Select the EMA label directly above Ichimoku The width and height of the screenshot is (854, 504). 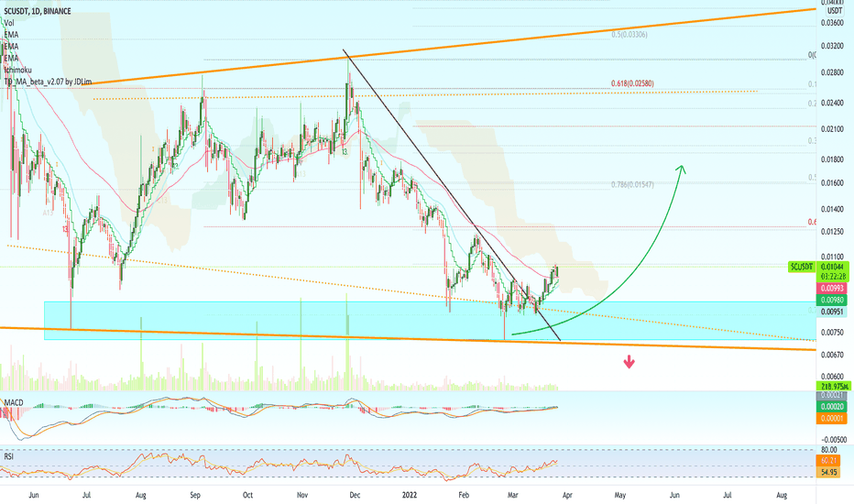[11, 58]
